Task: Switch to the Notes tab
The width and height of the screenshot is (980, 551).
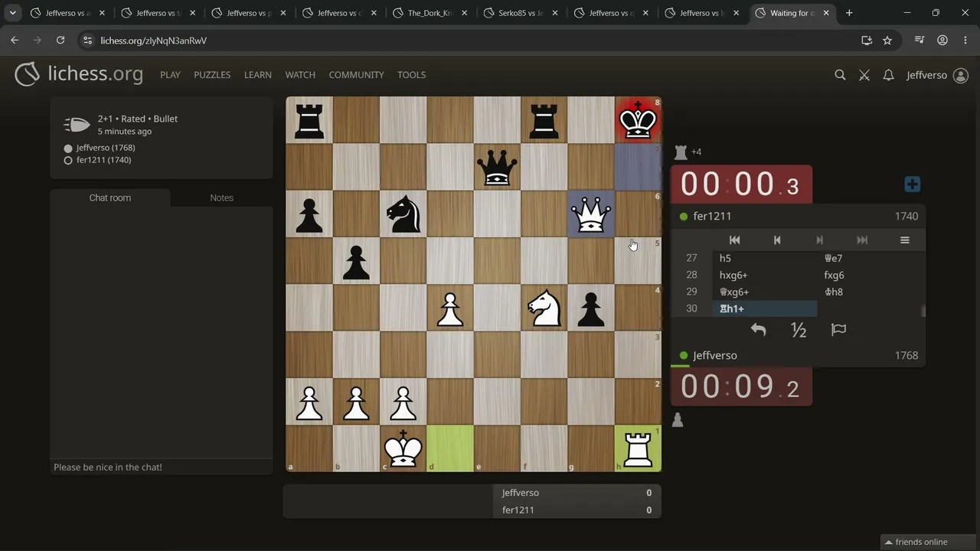Action: point(222,197)
